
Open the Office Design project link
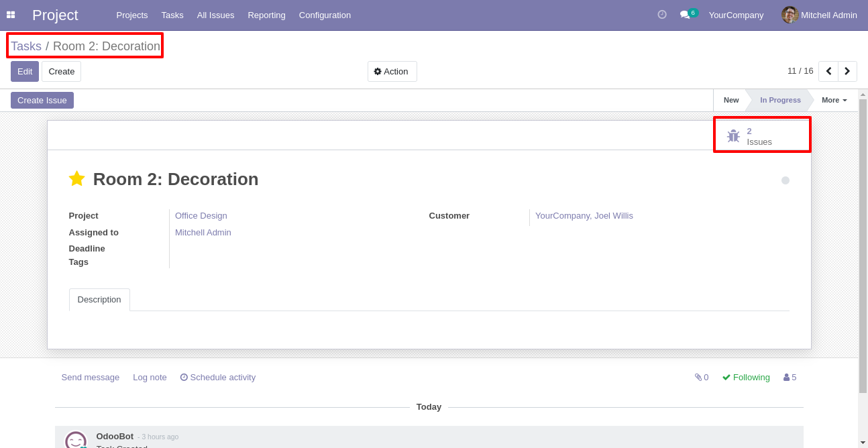pos(201,215)
